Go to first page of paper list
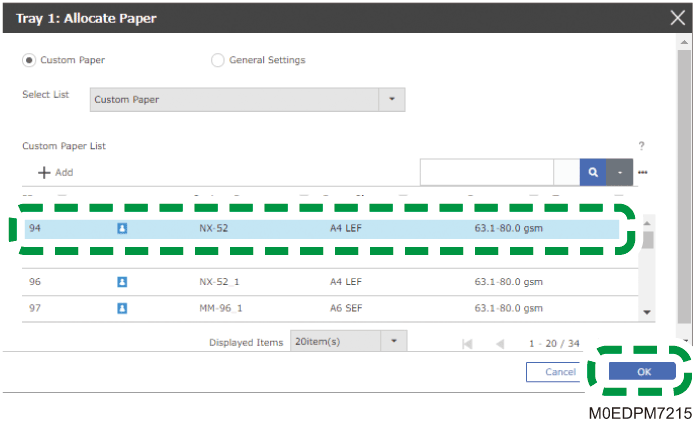Viewport: 700px width, 424px height. point(467,343)
